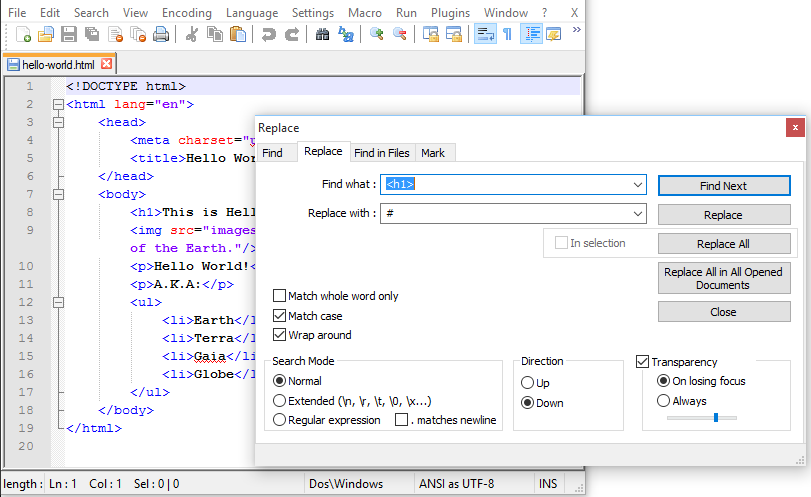This screenshot has height=497, width=811.
Task: Click the Open file folder icon
Action: tap(46, 34)
